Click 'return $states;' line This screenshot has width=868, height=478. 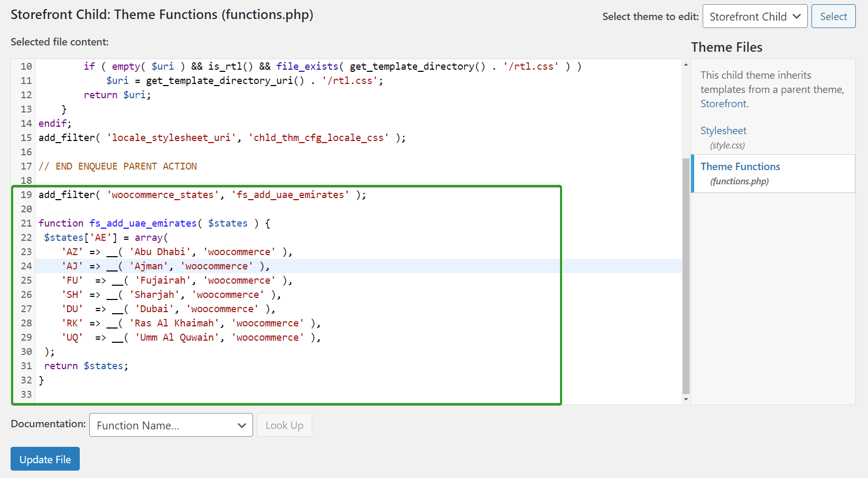(86, 365)
